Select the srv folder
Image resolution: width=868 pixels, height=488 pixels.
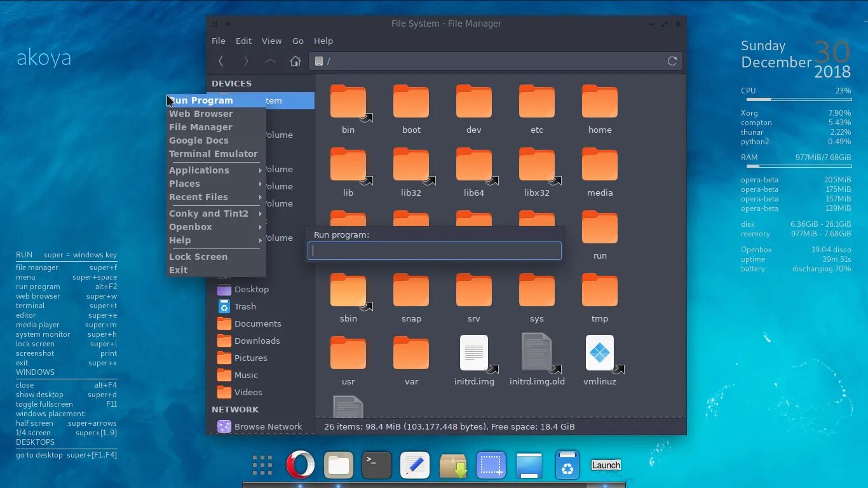474,298
